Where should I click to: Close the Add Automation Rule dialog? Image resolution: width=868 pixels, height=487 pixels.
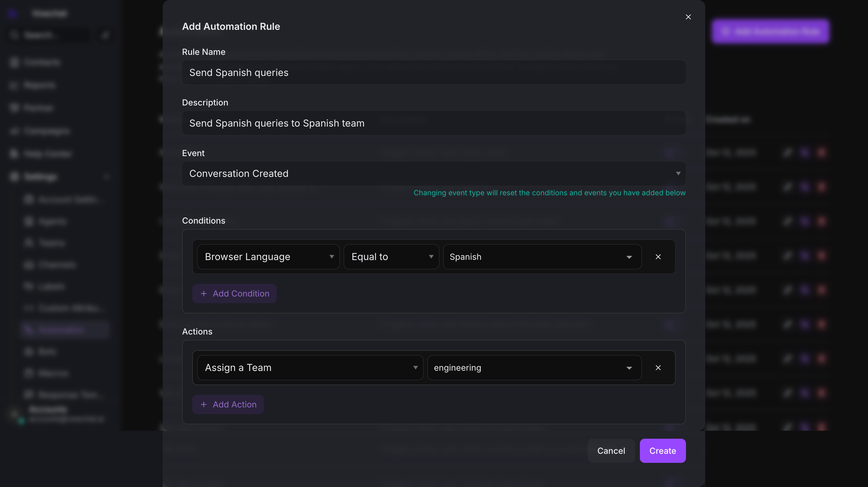tap(688, 17)
